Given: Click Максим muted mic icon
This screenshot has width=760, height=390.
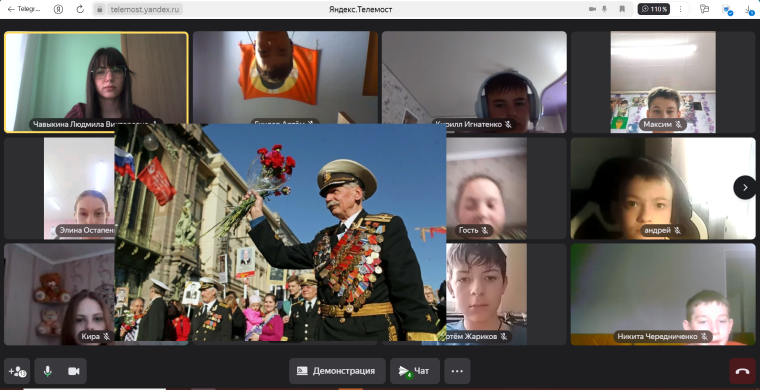Looking at the screenshot, I should click(x=679, y=125).
